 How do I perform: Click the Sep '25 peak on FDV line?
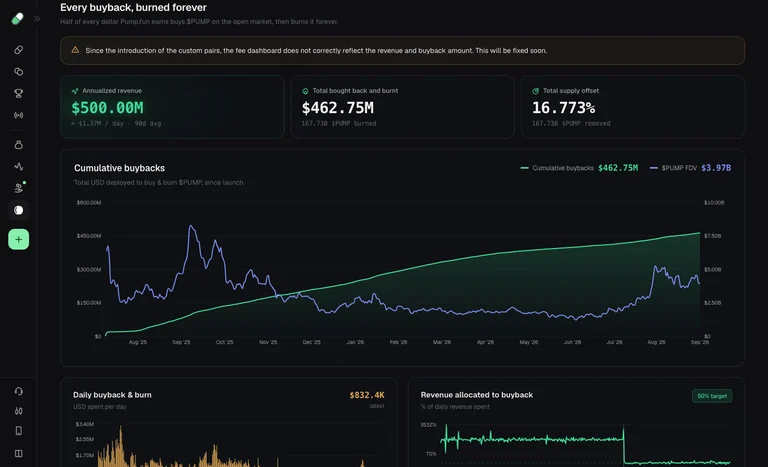tap(191, 226)
